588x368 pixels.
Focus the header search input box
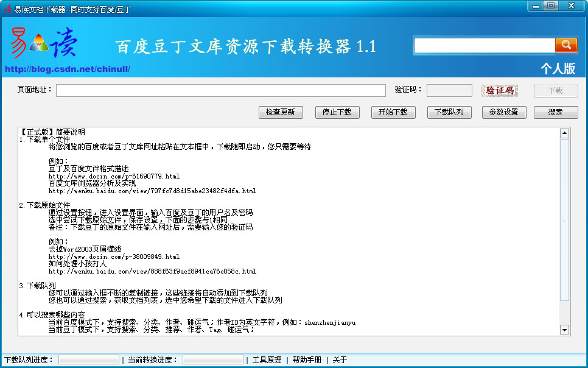[x=485, y=46]
